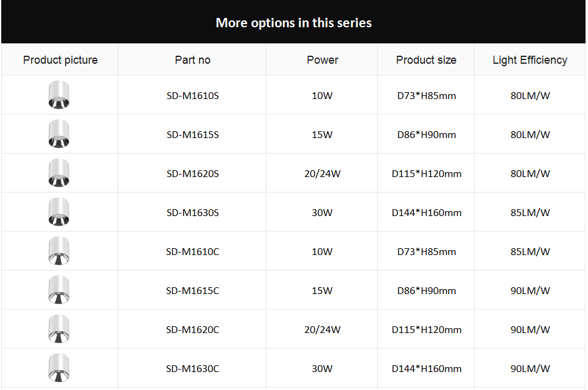Select the D144*H160mm size for SD-M1630S
Image resolution: width=588 pixels, height=390 pixels.
(427, 213)
